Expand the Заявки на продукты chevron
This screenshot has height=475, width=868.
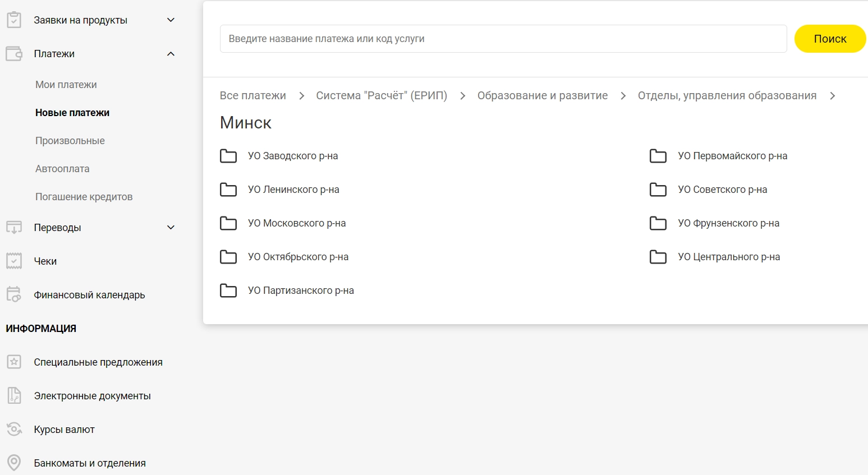tap(171, 20)
